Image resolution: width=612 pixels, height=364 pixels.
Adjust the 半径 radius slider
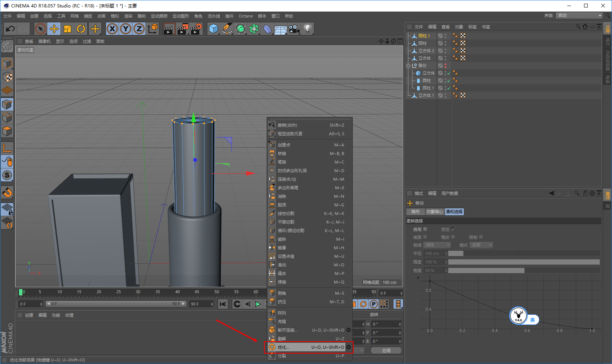point(524,253)
